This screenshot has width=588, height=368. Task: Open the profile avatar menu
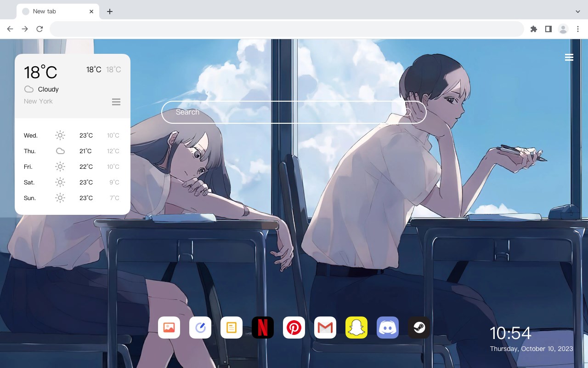[x=563, y=29]
